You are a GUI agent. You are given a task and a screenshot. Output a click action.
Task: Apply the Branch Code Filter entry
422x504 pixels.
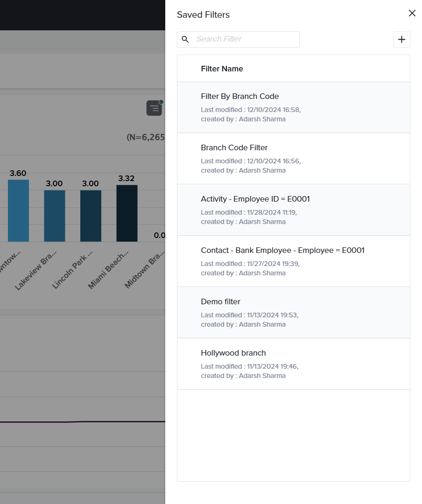234,148
